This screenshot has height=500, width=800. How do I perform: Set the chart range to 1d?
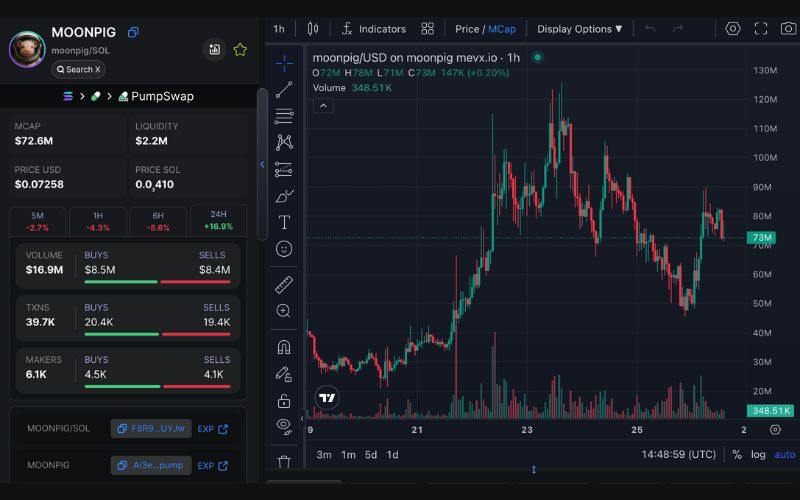392,455
